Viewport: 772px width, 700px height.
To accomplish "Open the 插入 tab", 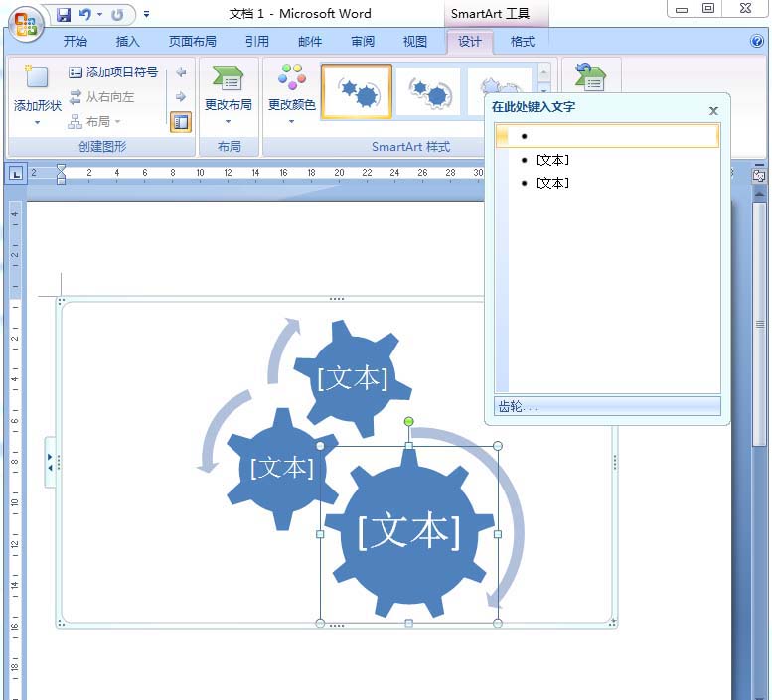I will click(x=127, y=42).
